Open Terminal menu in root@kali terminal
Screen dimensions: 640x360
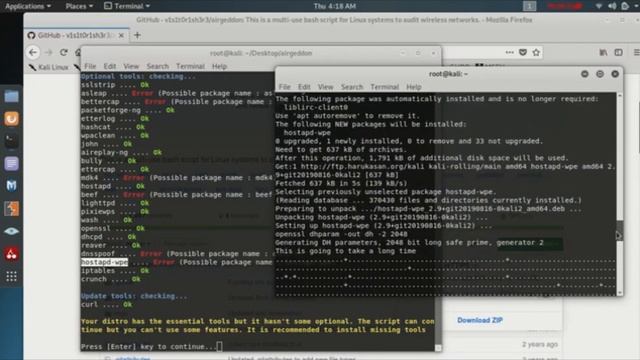(384, 87)
